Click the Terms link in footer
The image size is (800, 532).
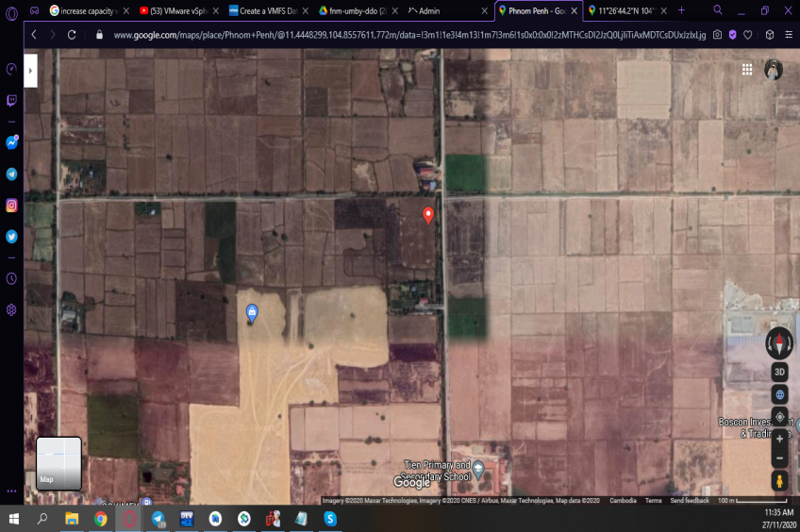click(x=653, y=501)
